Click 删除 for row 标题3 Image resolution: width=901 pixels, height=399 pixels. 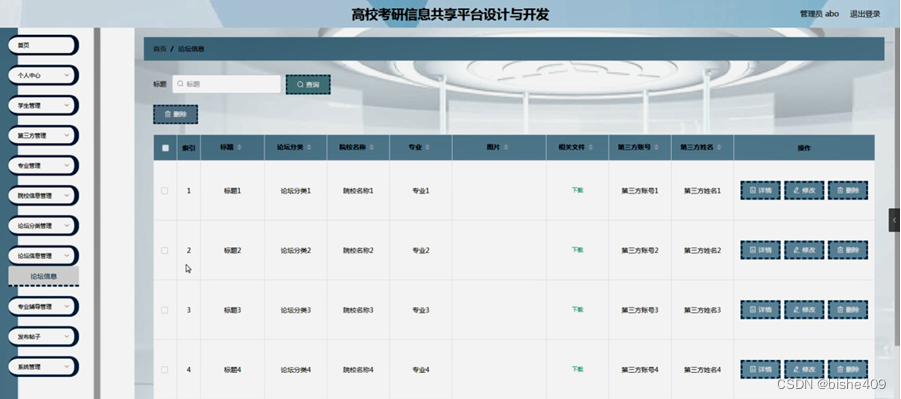(x=848, y=310)
